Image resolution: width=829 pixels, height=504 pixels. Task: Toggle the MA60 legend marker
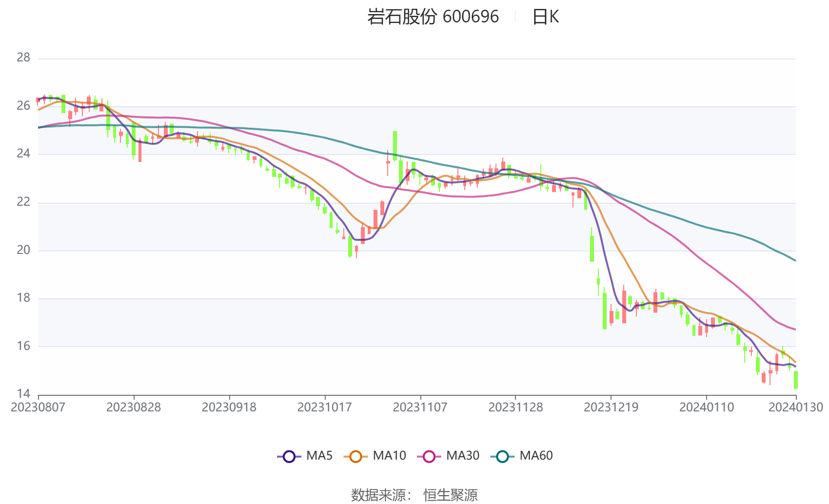tap(502, 457)
